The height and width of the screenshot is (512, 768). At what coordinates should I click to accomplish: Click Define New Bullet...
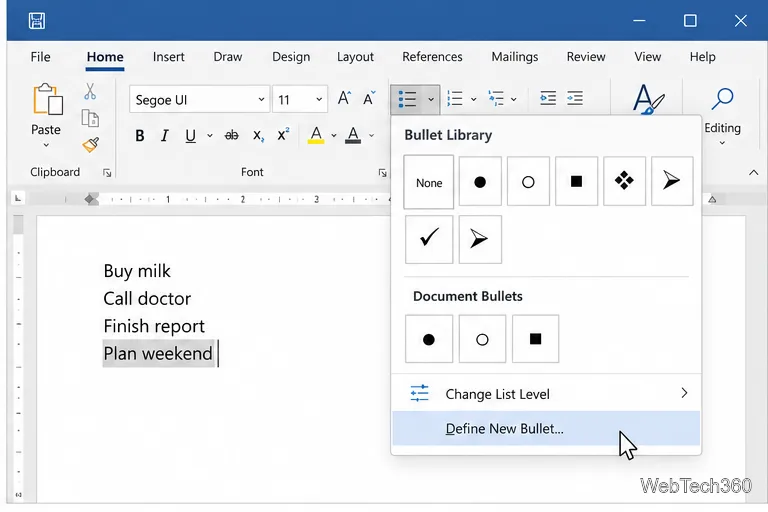pos(546,428)
